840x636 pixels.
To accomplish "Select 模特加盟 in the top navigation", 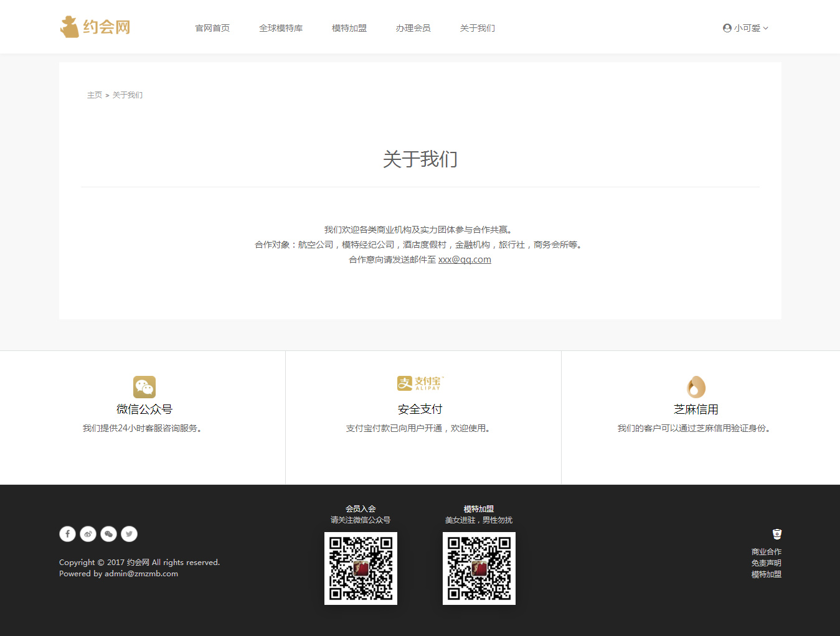I will 349,28.
